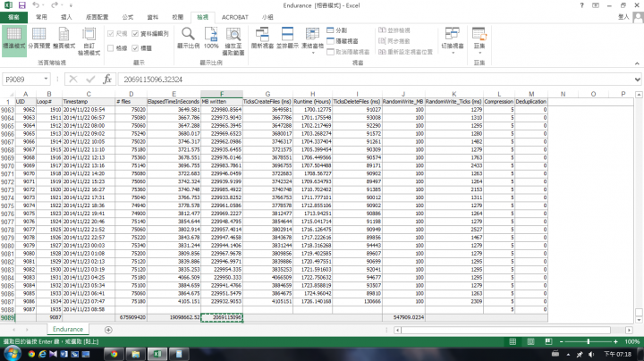Open the File (檔案) tab
Image resolution: width=644 pixels, height=361 pixels.
click(13, 17)
